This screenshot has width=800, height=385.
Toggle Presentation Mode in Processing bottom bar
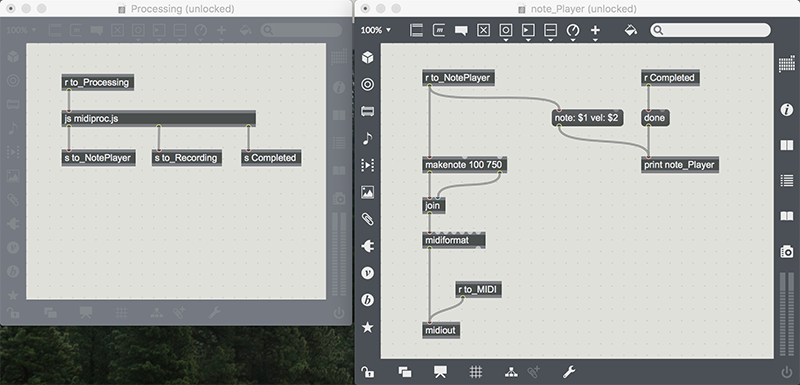[86, 313]
